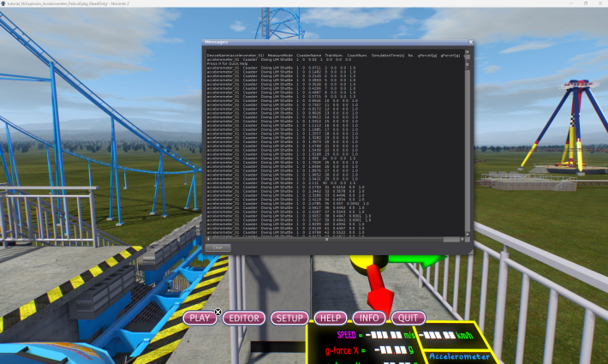The image size is (608, 364).
Task: Click the INFO button
Action: tap(369, 319)
